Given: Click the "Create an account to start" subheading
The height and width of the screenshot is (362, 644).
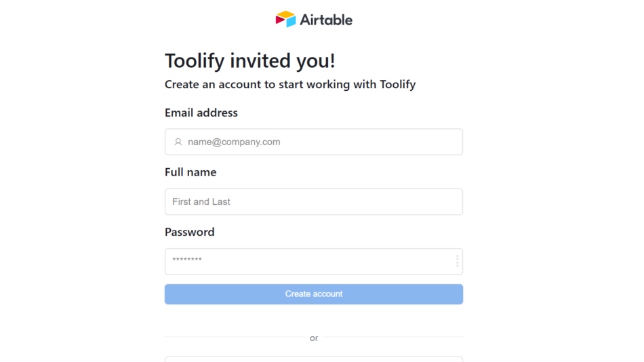Looking at the screenshot, I should (289, 85).
